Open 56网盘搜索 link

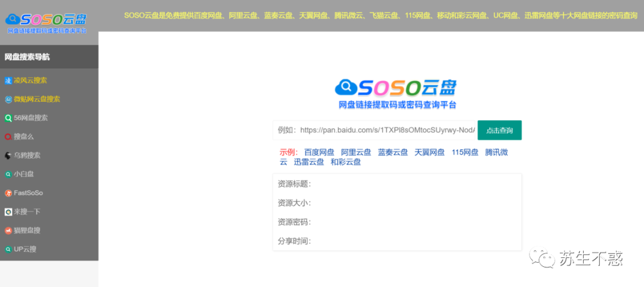click(x=31, y=118)
